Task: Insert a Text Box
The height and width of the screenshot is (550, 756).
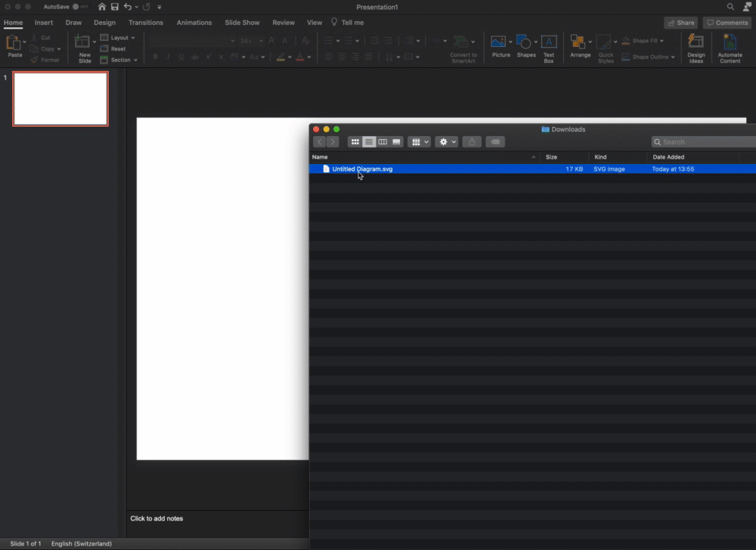Action: 549,42
